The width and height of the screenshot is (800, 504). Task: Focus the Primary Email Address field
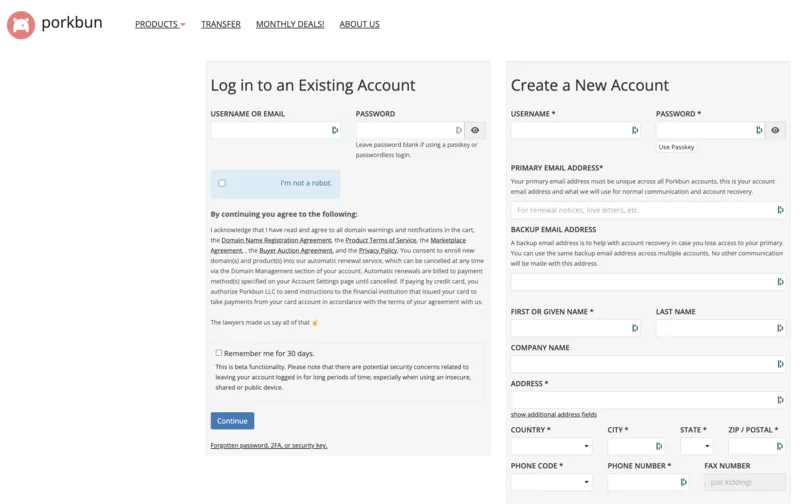tap(648, 210)
